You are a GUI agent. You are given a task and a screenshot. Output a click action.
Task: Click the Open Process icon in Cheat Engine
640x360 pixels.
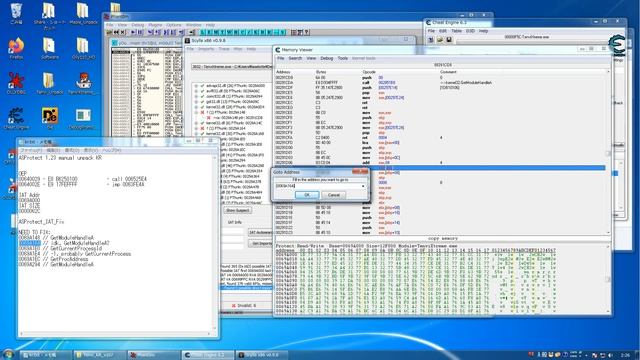coord(431,40)
